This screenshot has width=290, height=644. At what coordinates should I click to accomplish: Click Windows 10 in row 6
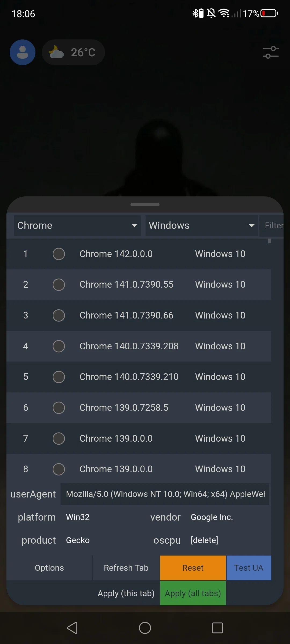coord(220,408)
